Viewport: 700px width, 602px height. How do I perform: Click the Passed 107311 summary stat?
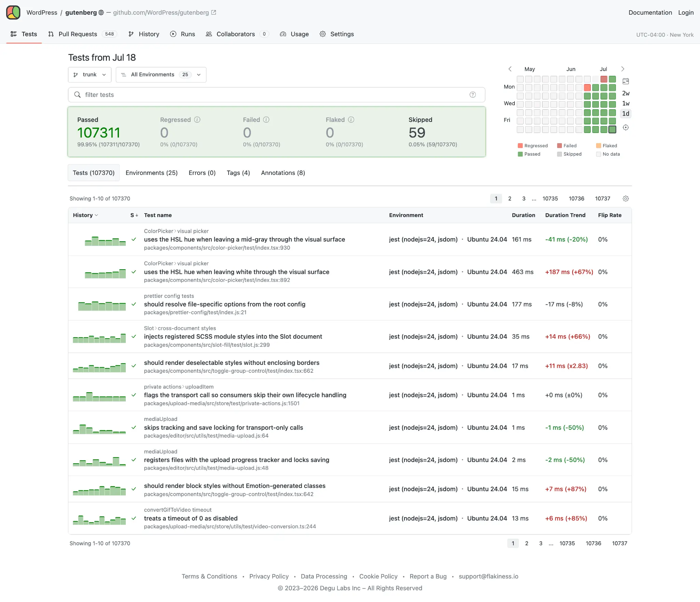point(108,132)
